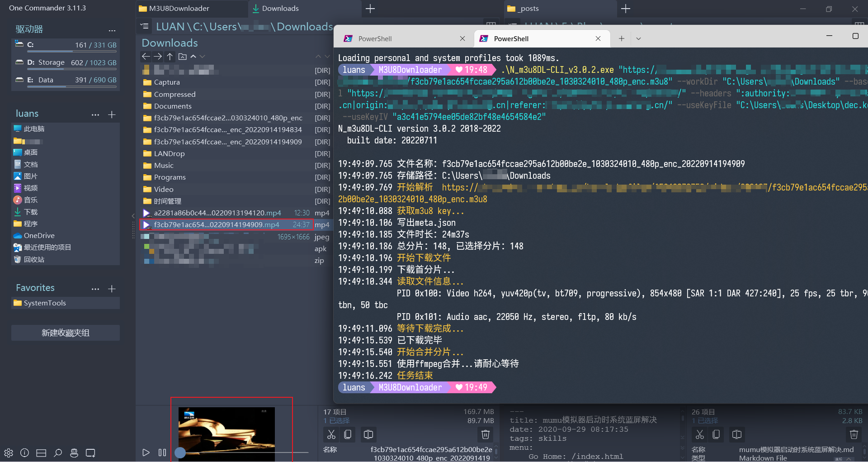Click the info icon in bottom bar
Image resolution: width=868 pixels, height=462 pixels.
25,452
